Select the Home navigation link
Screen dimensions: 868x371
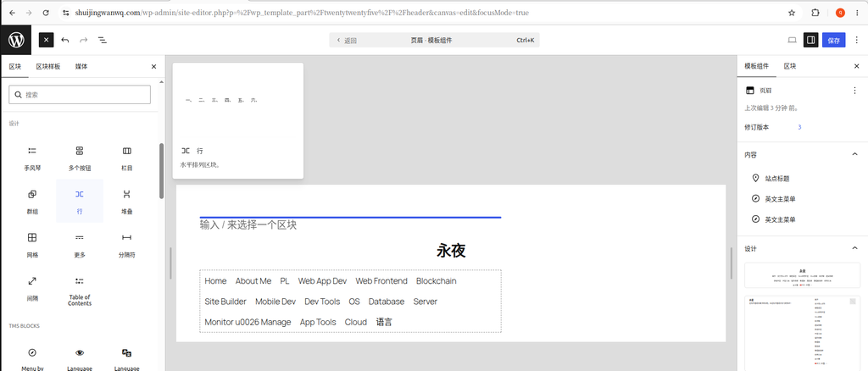(x=215, y=281)
